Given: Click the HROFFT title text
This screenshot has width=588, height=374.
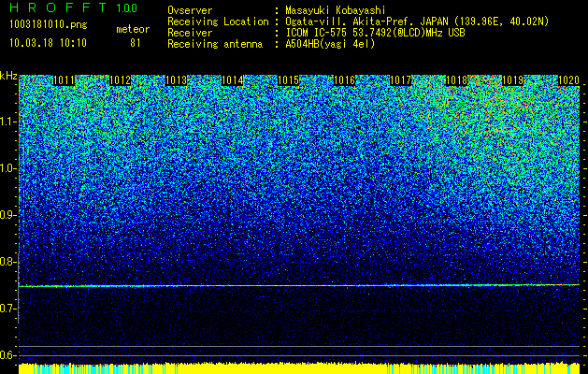Looking at the screenshot, I should pos(57,7).
